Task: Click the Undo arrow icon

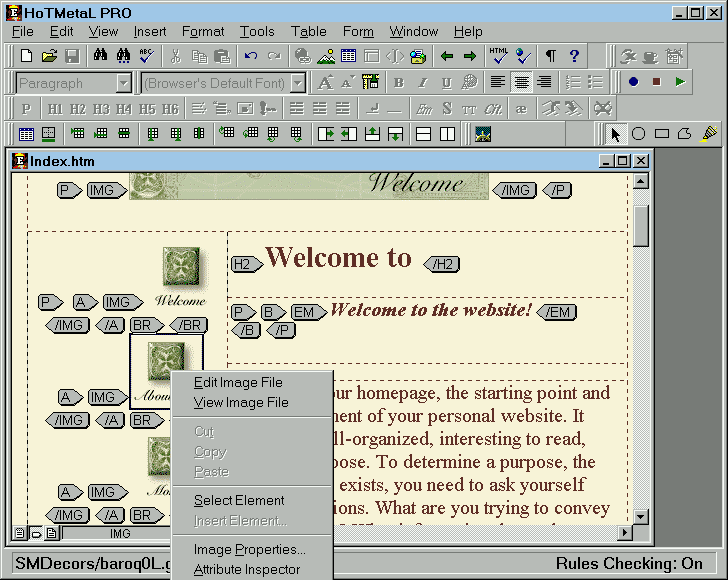Action: [251, 56]
